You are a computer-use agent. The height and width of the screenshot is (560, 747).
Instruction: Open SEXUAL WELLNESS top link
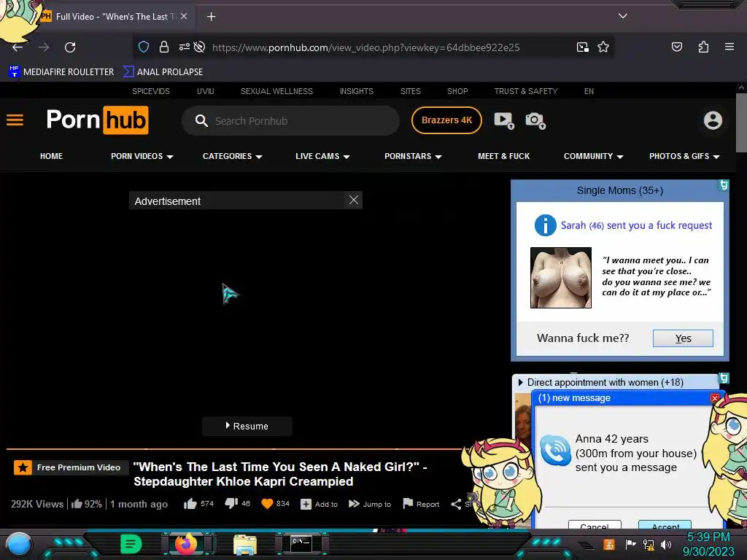coord(276,91)
